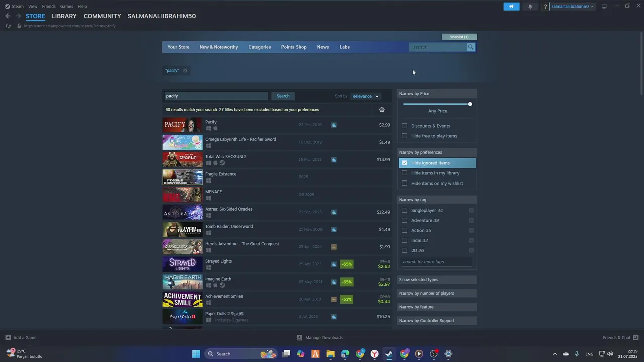Viewport: 644px width, 362px height.
Task: Open New & Noteworthy in store nav
Action: click(219, 47)
